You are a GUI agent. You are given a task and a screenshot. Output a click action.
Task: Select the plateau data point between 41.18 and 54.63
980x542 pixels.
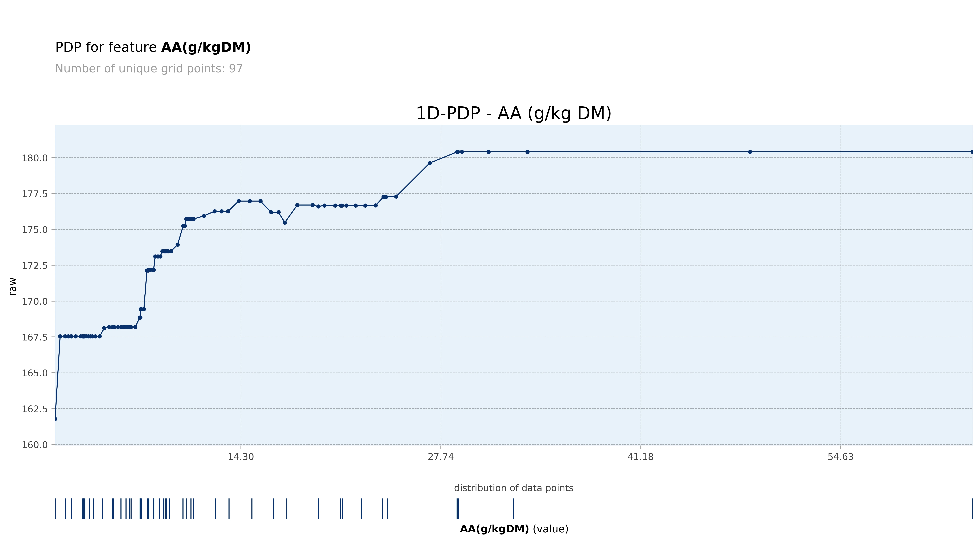click(x=750, y=152)
